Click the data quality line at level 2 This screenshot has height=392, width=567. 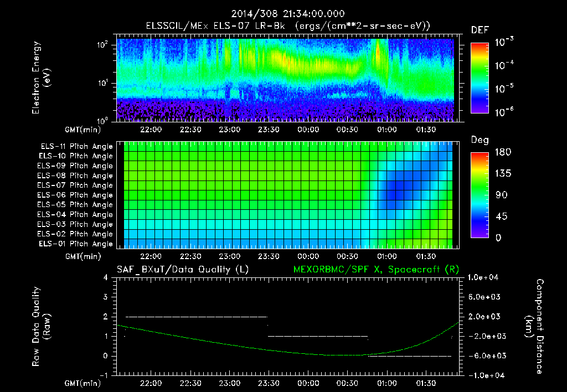[x=197, y=317]
